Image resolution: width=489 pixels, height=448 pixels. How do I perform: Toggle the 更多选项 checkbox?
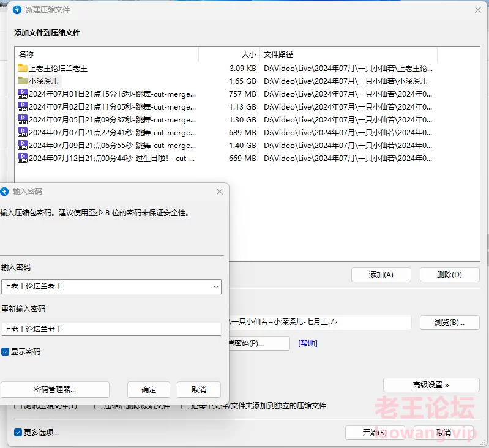point(18,433)
